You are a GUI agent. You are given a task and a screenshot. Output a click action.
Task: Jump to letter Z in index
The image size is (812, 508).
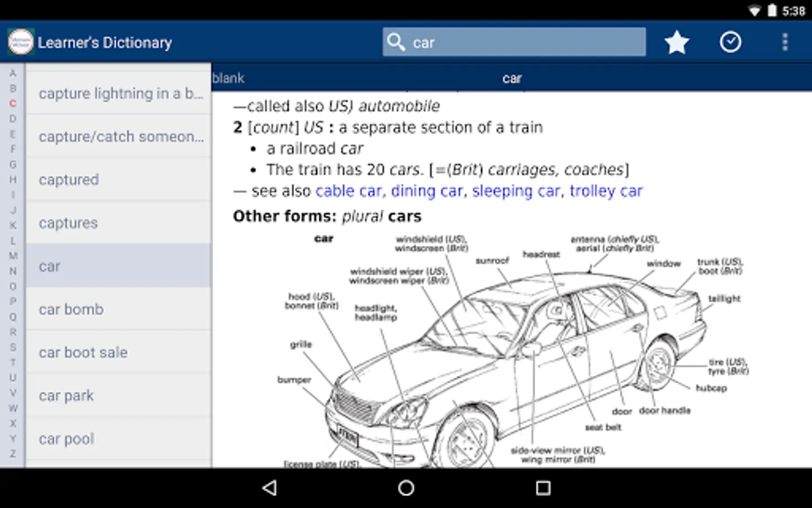(x=12, y=454)
